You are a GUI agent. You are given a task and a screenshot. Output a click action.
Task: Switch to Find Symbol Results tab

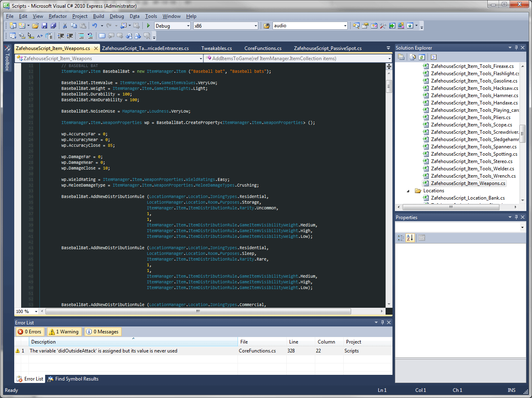pos(73,379)
